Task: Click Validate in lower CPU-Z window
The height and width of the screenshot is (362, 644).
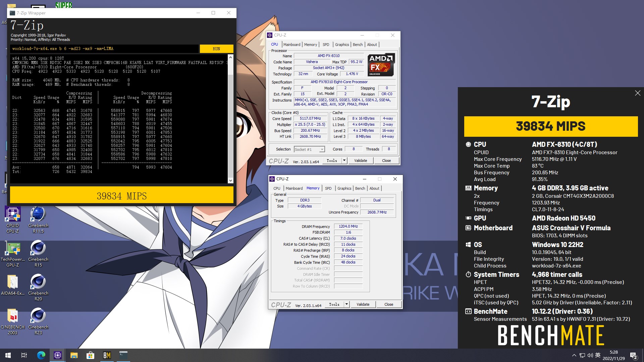Action: 363,304
